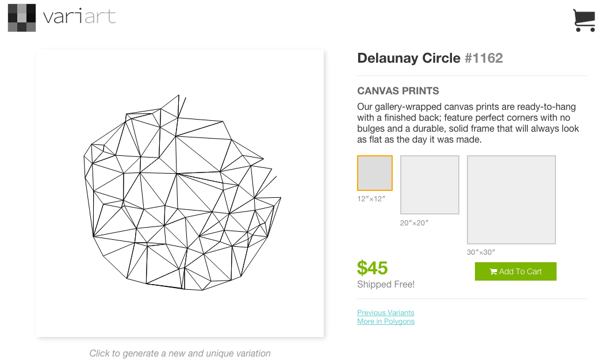Viewport: 602px width, 364px height.
Task: Open the shopping cart icon
Action: (x=584, y=20)
